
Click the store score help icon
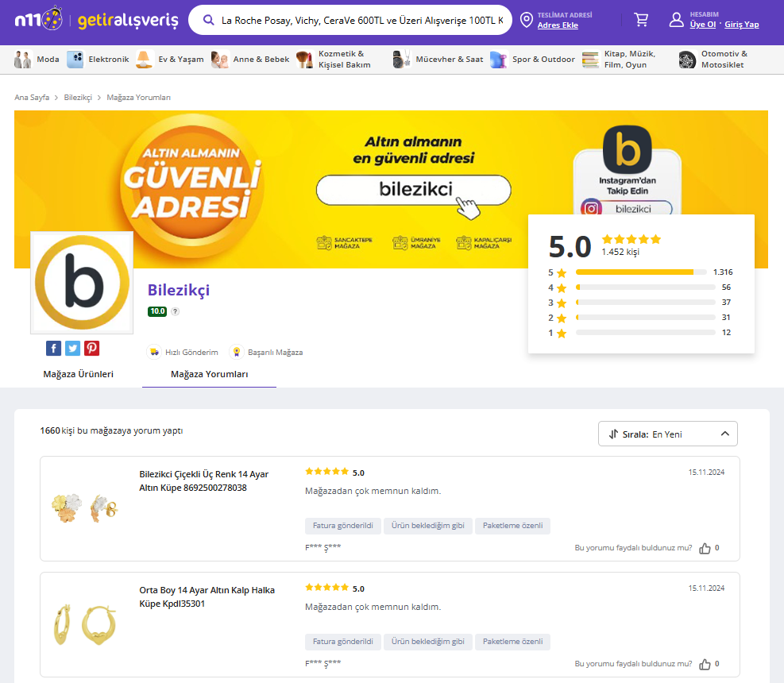[176, 311]
